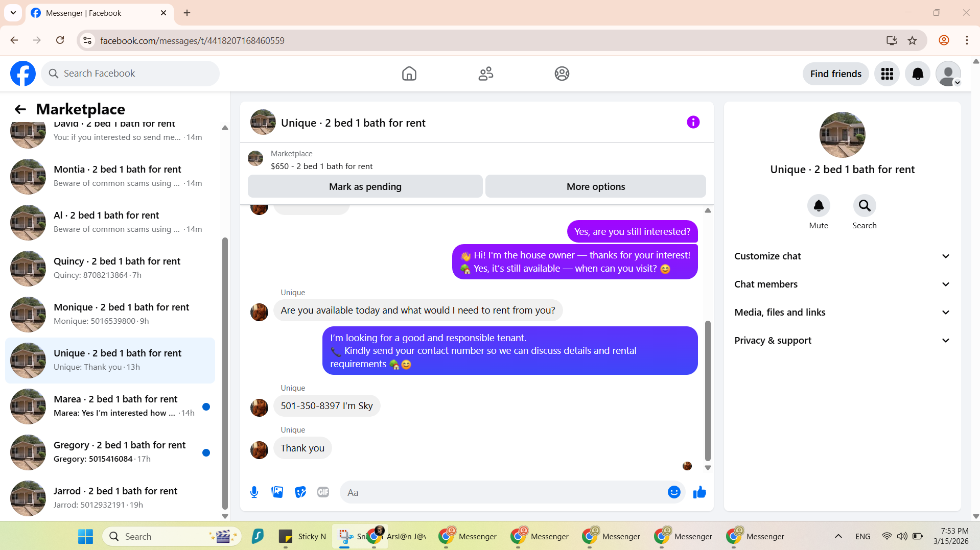Screen dimensions: 980x550
Task: Click the conversation list scrollbar thumb
Action: tap(225, 373)
